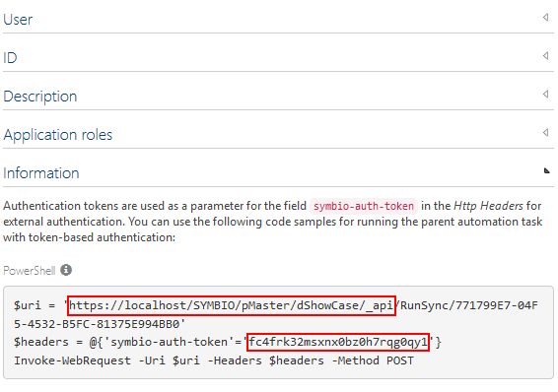Open the Application roles heading
Screen dimensions: 558x392
pos(58,135)
